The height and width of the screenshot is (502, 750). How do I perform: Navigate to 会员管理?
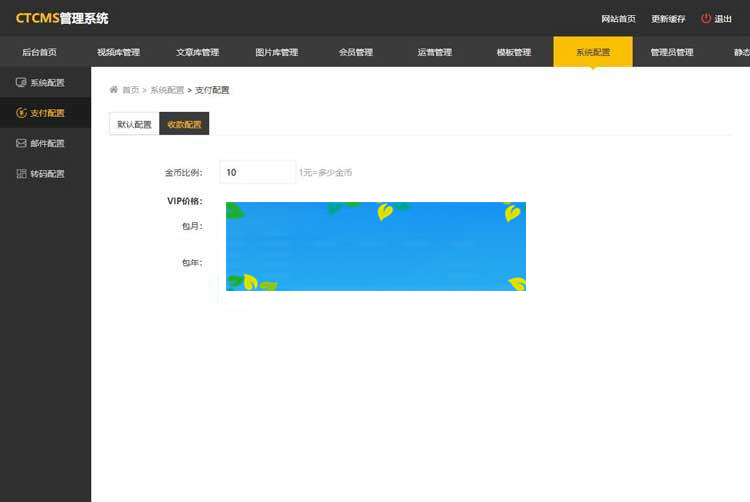[355, 52]
